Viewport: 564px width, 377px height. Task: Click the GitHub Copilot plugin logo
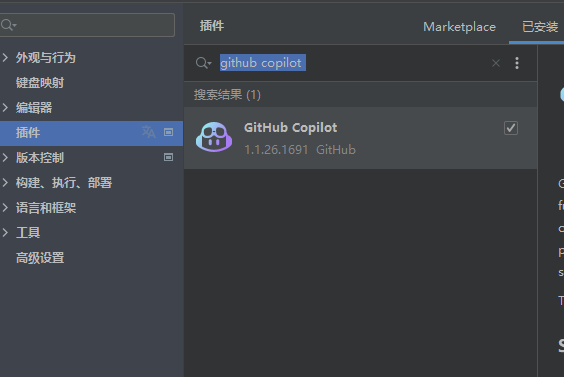[214, 137]
